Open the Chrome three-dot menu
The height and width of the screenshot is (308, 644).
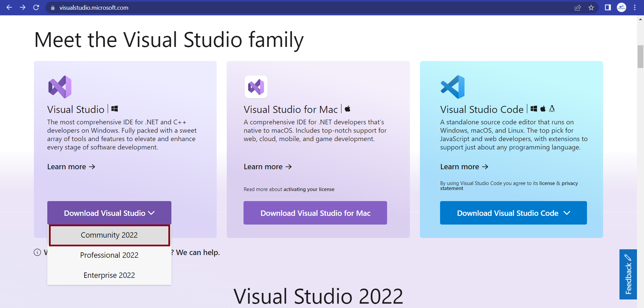(x=635, y=7)
